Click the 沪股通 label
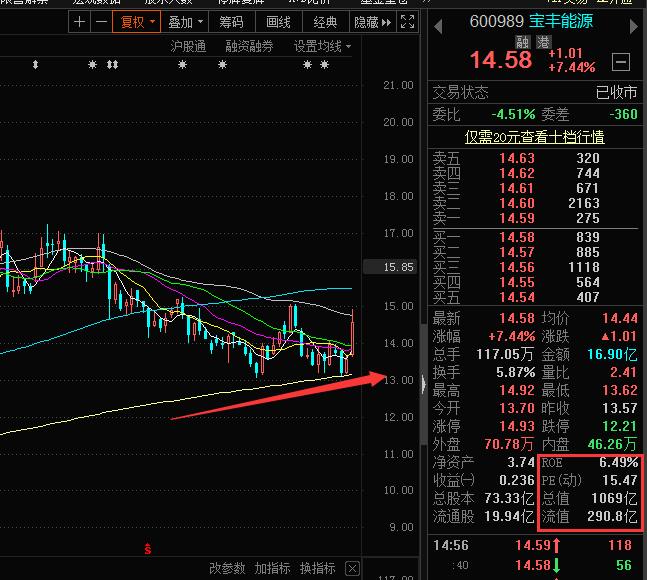647x580 pixels. (188, 46)
